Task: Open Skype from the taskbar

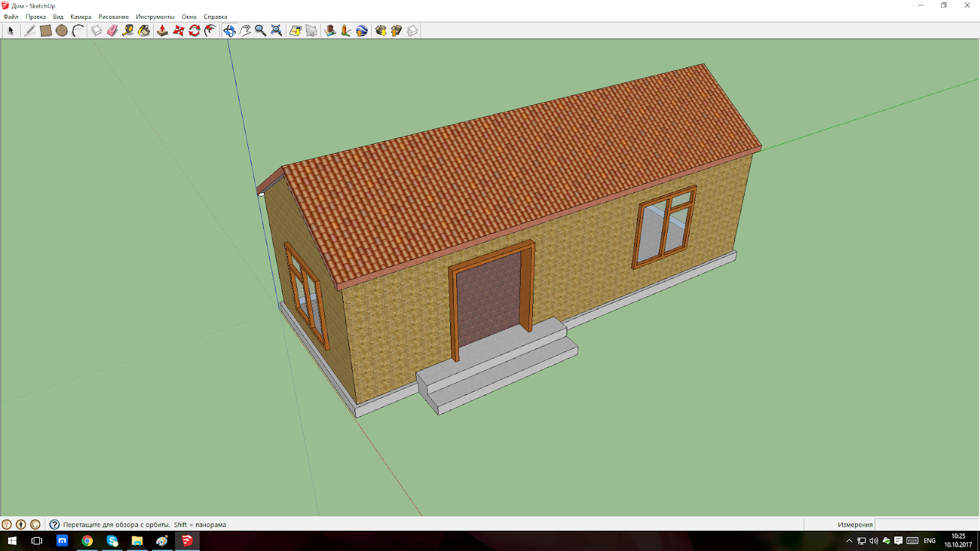Action: click(x=112, y=541)
